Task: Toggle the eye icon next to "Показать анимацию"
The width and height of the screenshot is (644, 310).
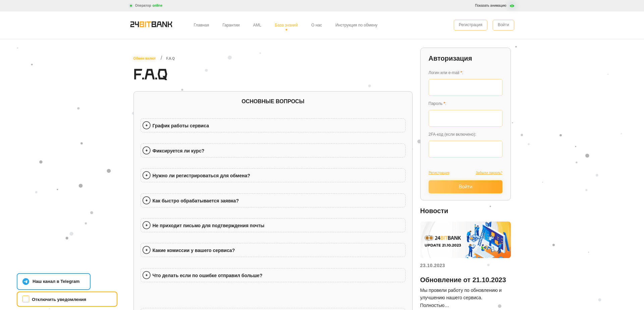Action: pyautogui.click(x=512, y=6)
